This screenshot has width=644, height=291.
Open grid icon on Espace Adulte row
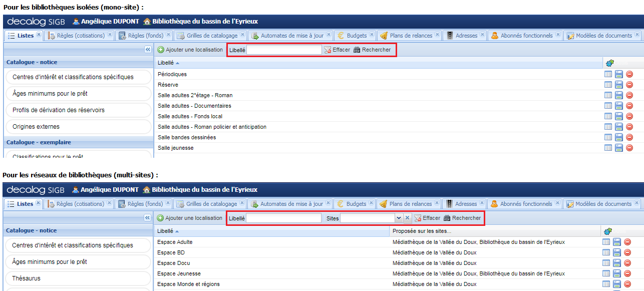point(606,242)
